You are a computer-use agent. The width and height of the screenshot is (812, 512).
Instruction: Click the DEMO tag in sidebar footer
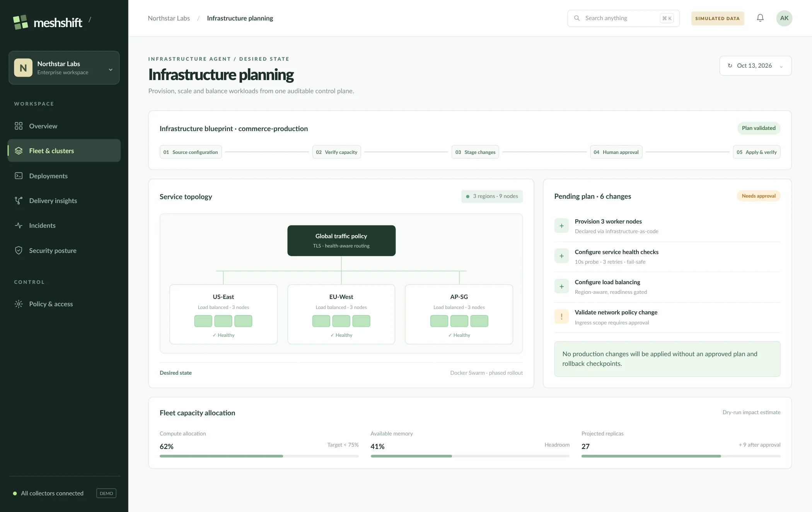[x=106, y=493]
